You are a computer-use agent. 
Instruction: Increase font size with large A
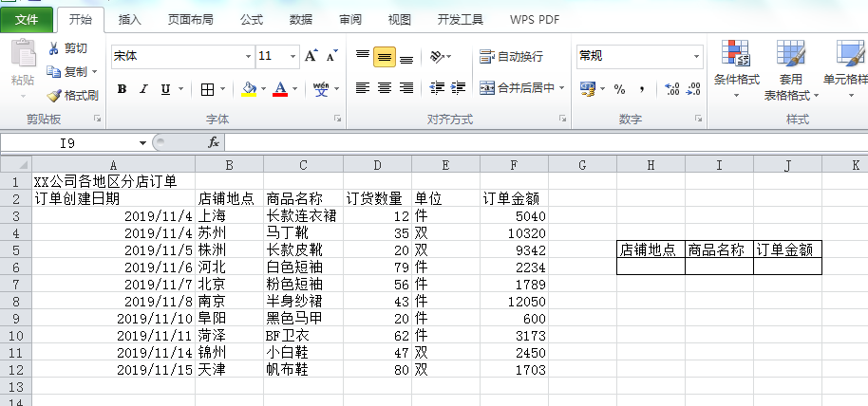311,55
